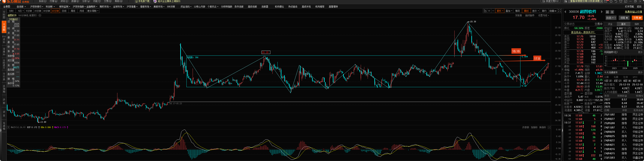Click the chart lock icon
This screenshot has height=161, width=644.
[x=485, y=11]
